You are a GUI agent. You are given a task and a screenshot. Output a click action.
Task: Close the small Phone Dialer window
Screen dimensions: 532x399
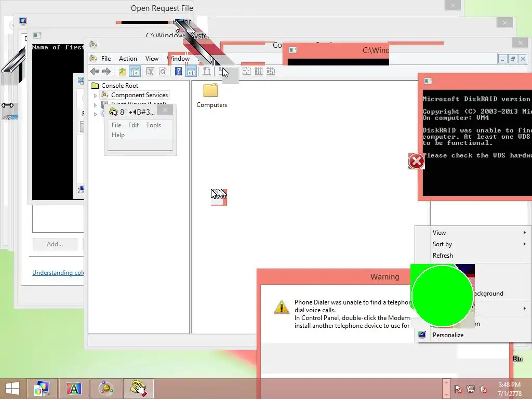point(165,110)
